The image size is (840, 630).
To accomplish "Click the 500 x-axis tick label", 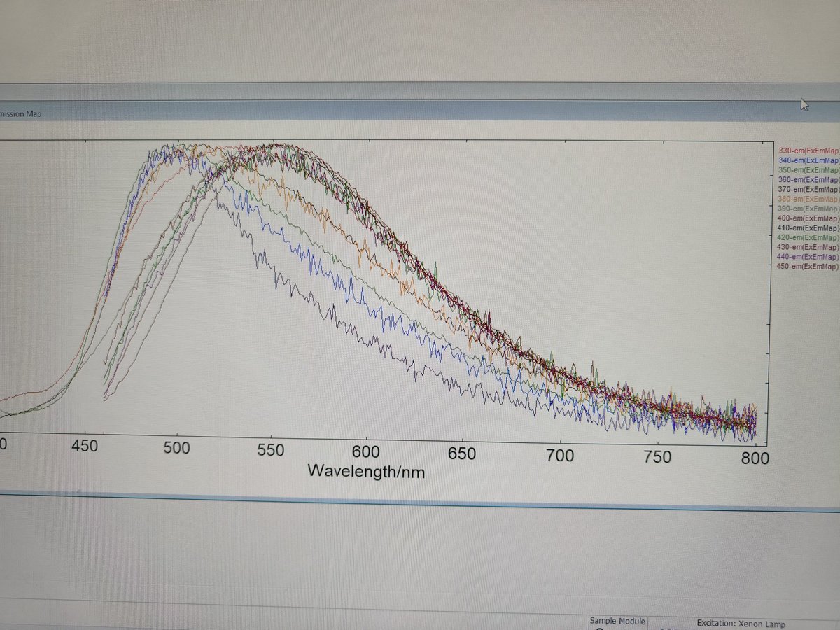I will coord(176,449).
